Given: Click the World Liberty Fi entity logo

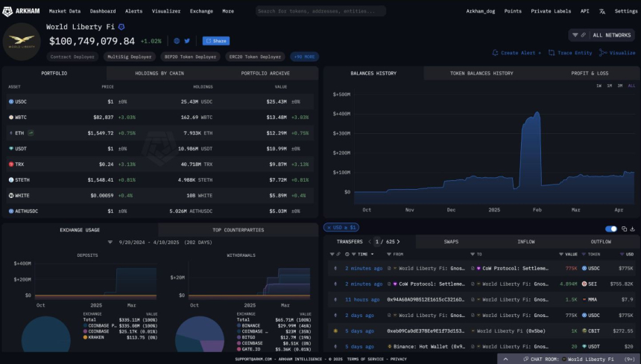Looking at the screenshot, I should point(22,42).
